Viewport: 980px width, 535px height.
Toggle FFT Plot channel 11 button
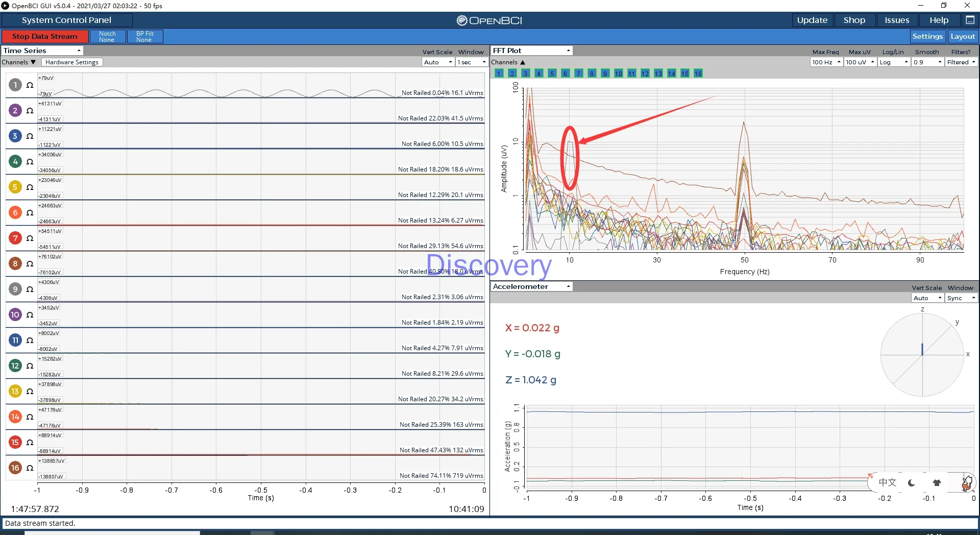click(x=631, y=74)
